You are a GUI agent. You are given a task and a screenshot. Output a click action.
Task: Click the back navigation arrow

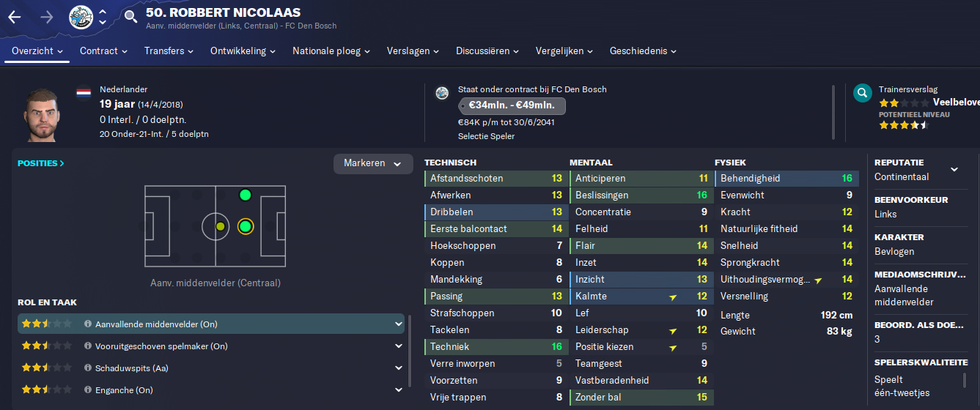pyautogui.click(x=14, y=17)
